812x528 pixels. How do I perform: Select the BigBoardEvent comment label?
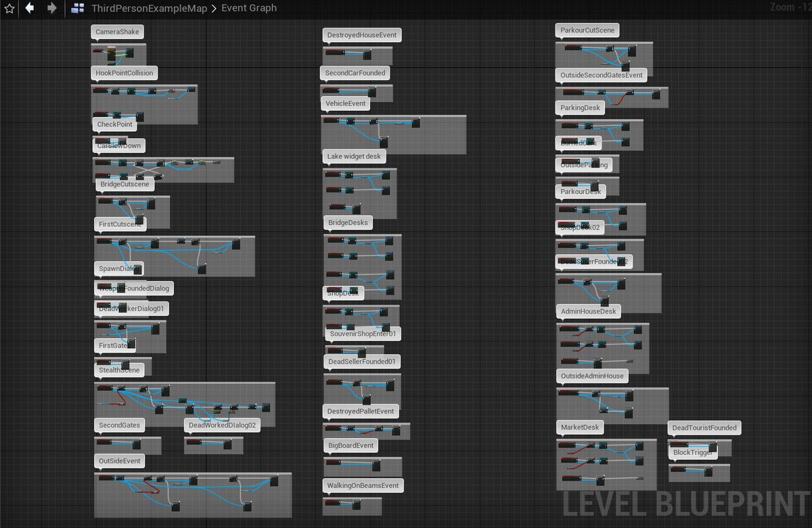tap(351, 446)
